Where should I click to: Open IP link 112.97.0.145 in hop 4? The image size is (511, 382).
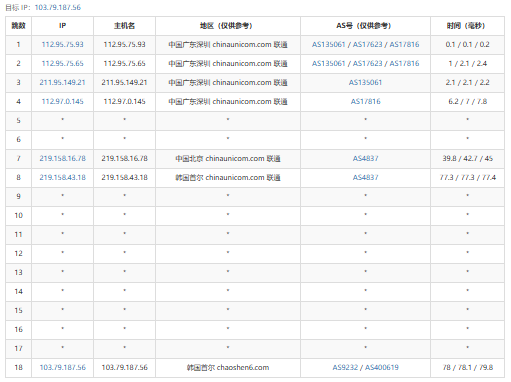[62, 101]
